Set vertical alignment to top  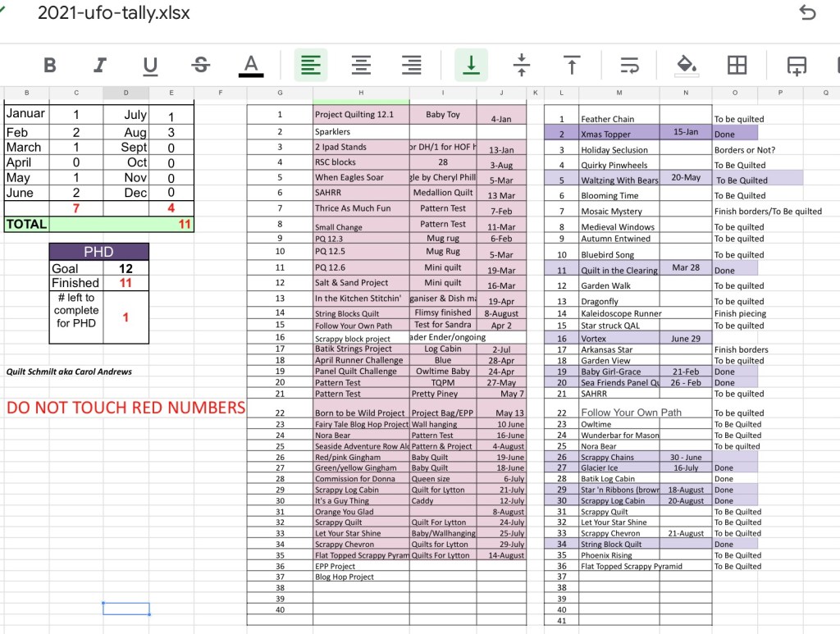click(572, 65)
